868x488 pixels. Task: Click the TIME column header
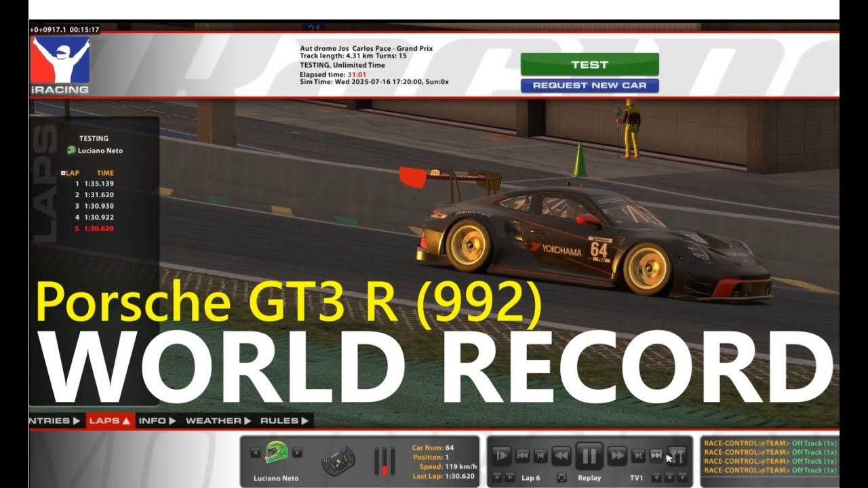[105, 173]
